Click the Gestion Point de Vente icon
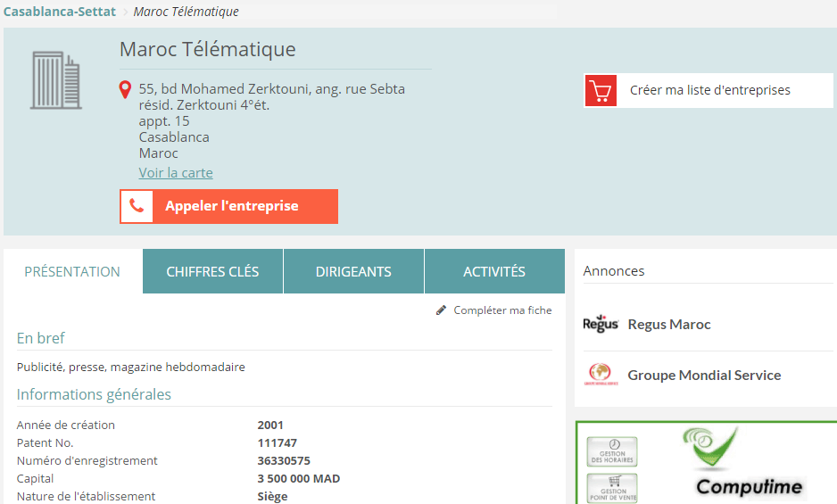Viewport: 837px width, 504px height. click(612, 488)
